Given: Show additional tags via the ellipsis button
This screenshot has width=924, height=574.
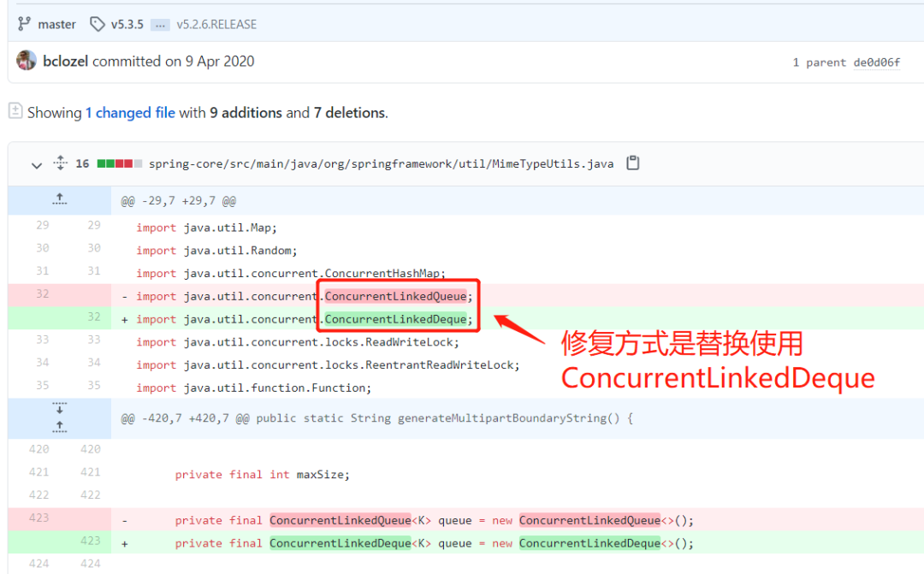Looking at the screenshot, I should 159,25.
